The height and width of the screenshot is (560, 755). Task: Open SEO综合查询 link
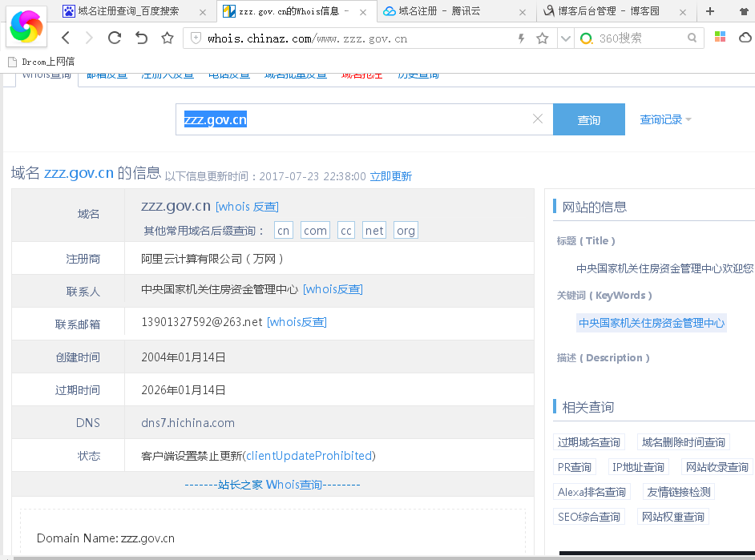click(x=589, y=518)
